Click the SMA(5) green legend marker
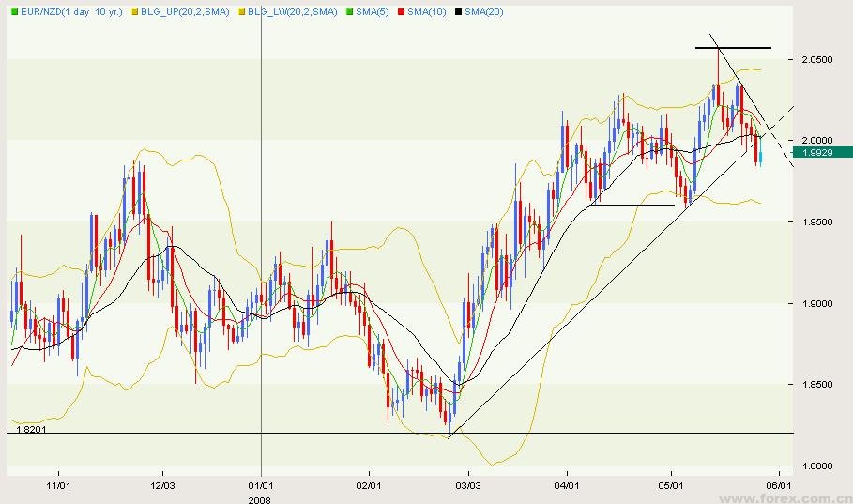 coord(349,11)
